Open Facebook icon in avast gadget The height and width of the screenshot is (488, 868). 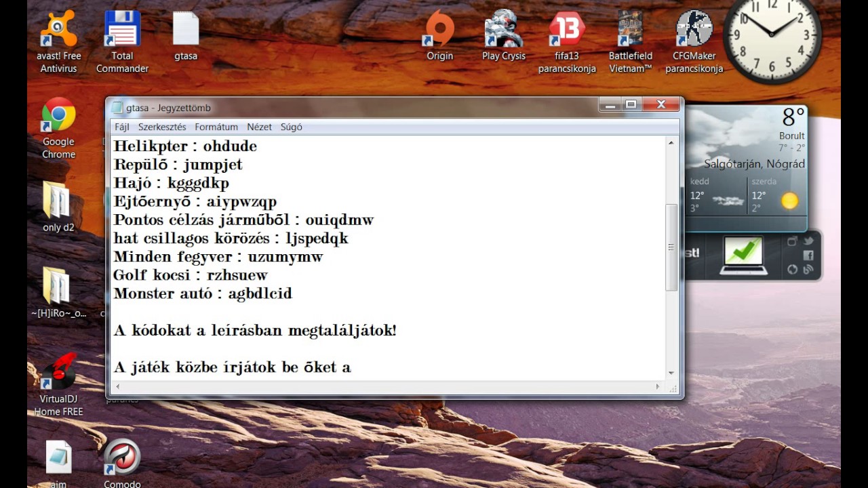[x=808, y=256]
